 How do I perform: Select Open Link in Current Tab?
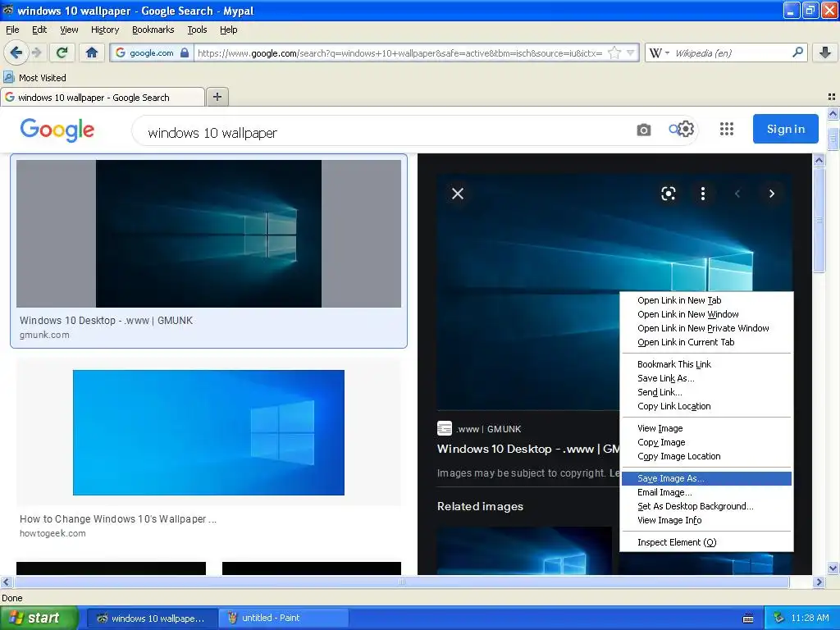pyautogui.click(x=706, y=342)
